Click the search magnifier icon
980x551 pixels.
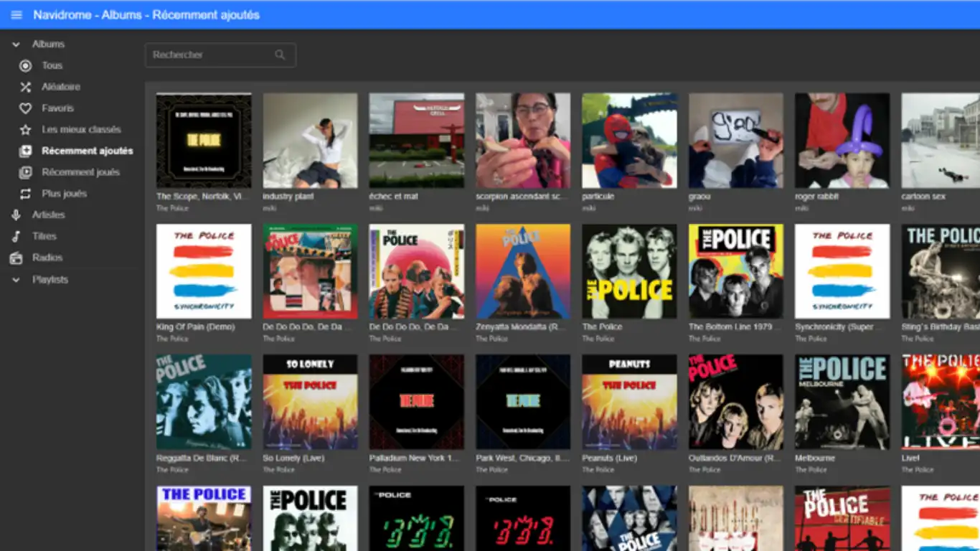tap(280, 55)
